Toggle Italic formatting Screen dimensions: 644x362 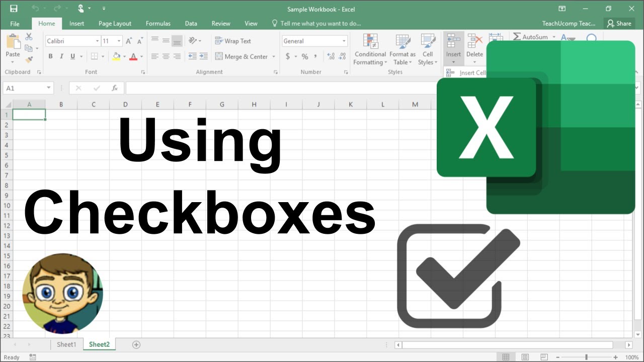[x=61, y=56]
